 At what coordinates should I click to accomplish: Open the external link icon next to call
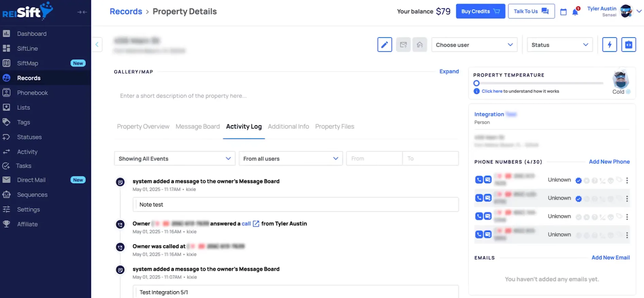(256, 223)
